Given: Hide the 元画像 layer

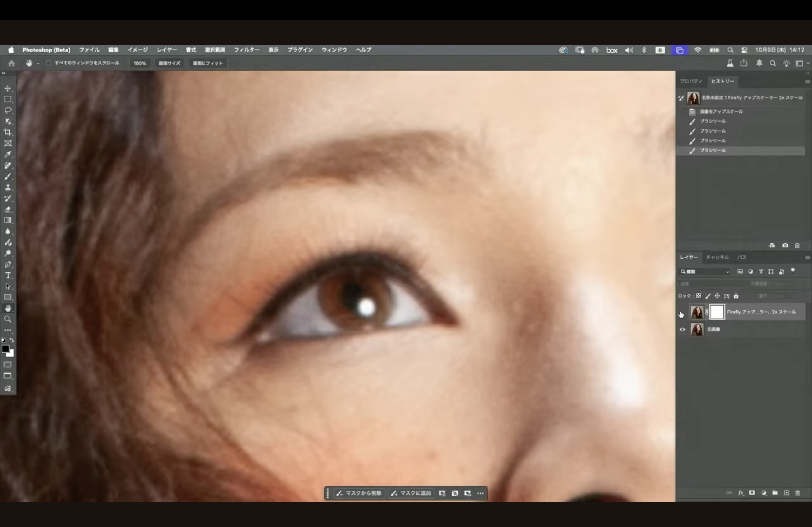Looking at the screenshot, I should [x=682, y=330].
